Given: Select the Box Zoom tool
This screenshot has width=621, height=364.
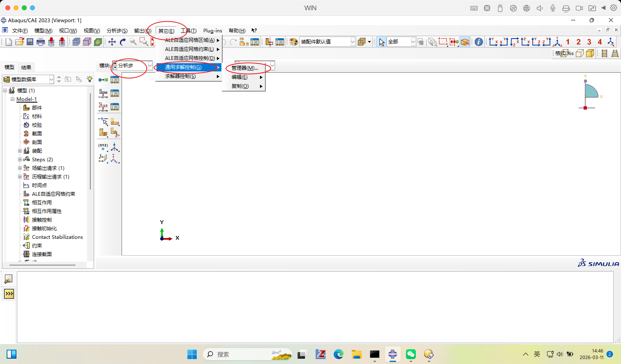Looking at the screenshot, I should coord(144,42).
